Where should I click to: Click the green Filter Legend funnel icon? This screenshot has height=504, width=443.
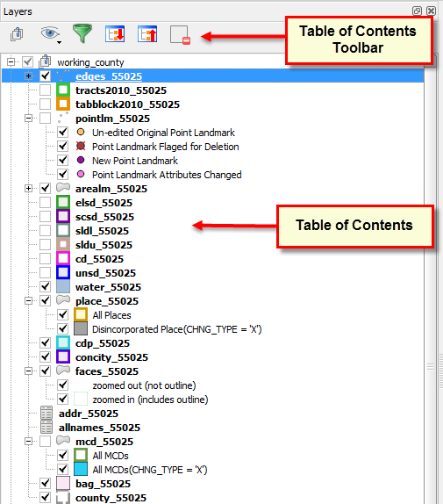click(x=82, y=33)
